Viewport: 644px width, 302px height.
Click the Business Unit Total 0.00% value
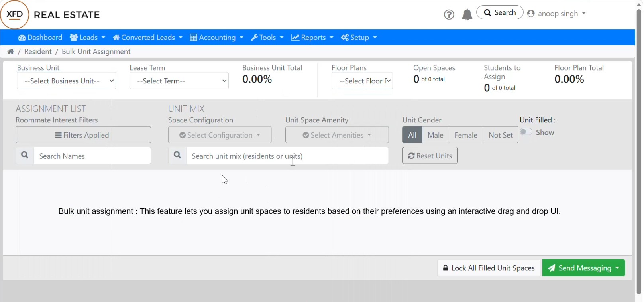click(x=257, y=79)
